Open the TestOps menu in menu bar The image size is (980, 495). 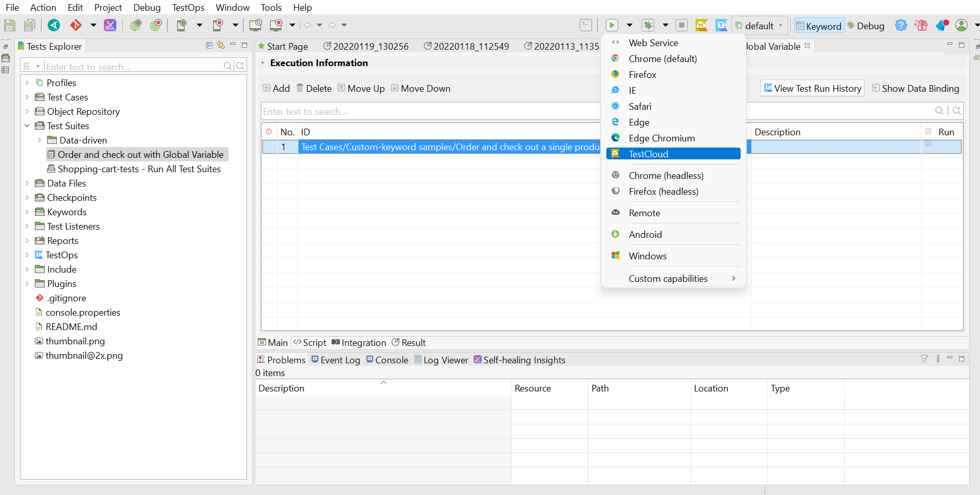coord(188,7)
